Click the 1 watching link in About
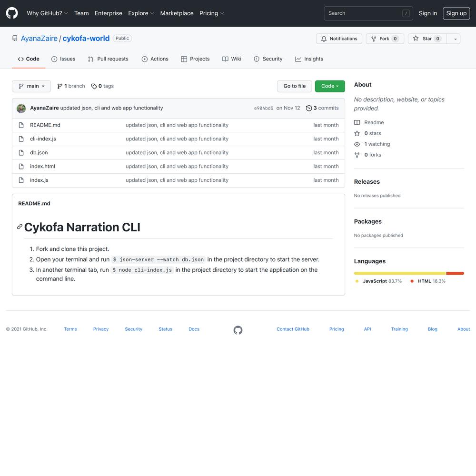This screenshot has width=476, height=476. pyautogui.click(x=372, y=144)
